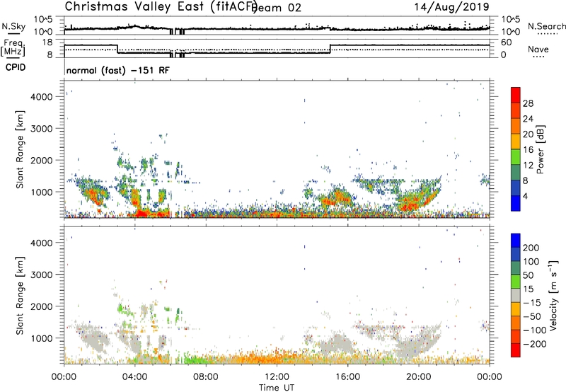The image size is (566, 392).
Task: Click the "-15" velocity colorbar tick label
Action: tap(531, 303)
